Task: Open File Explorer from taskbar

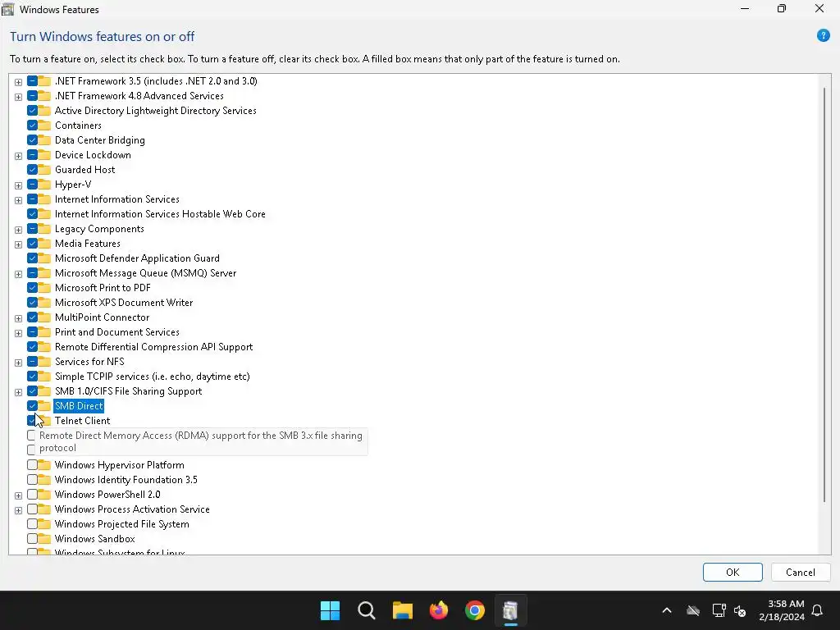Action: tap(402, 610)
